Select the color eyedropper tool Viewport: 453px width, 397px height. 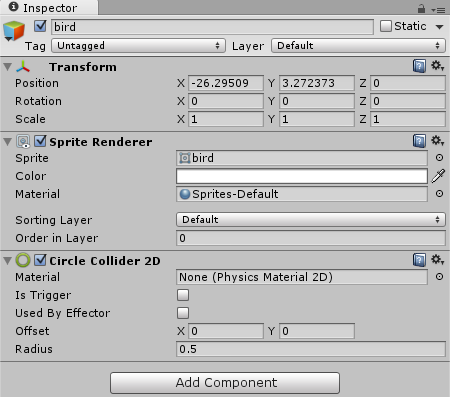coord(438,176)
